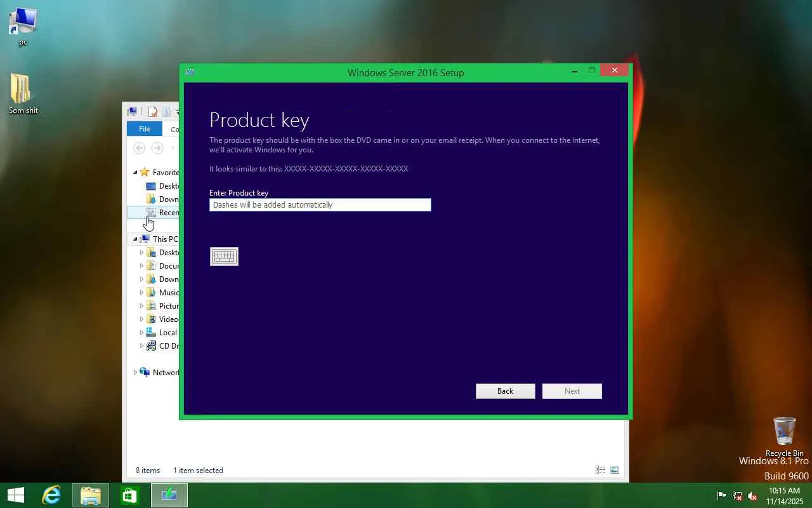Expand the Videos node under This PC

coord(141,319)
